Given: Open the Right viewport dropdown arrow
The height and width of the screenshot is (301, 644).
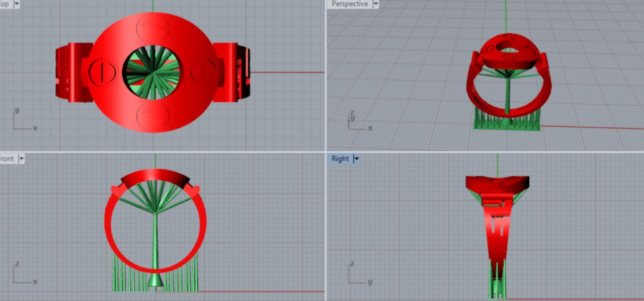Looking at the screenshot, I should point(356,159).
